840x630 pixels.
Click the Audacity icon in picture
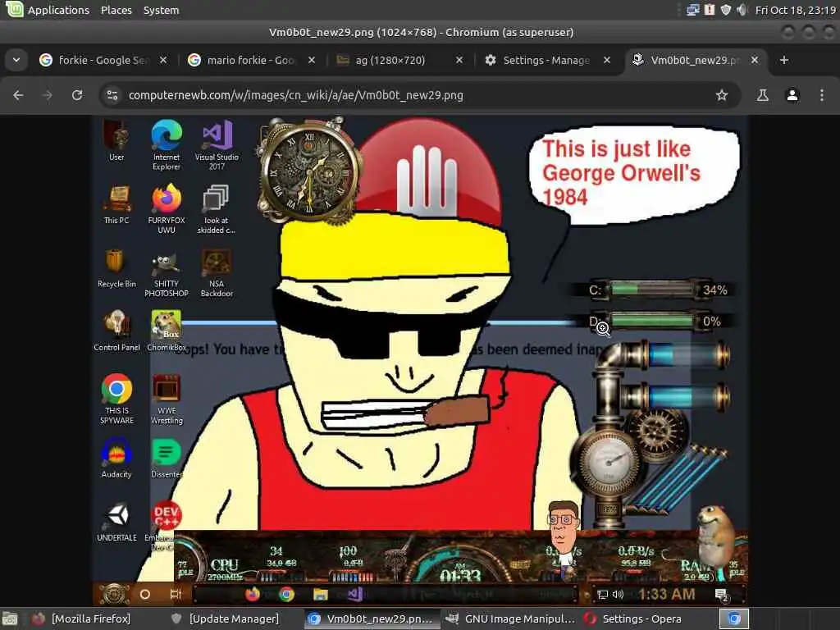point(116,457)
